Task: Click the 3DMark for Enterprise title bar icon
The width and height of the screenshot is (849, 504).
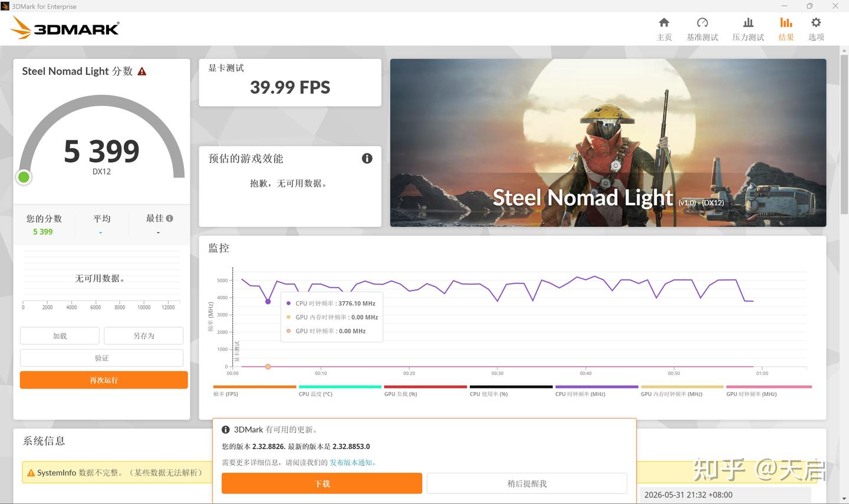Action: [5, 6]
